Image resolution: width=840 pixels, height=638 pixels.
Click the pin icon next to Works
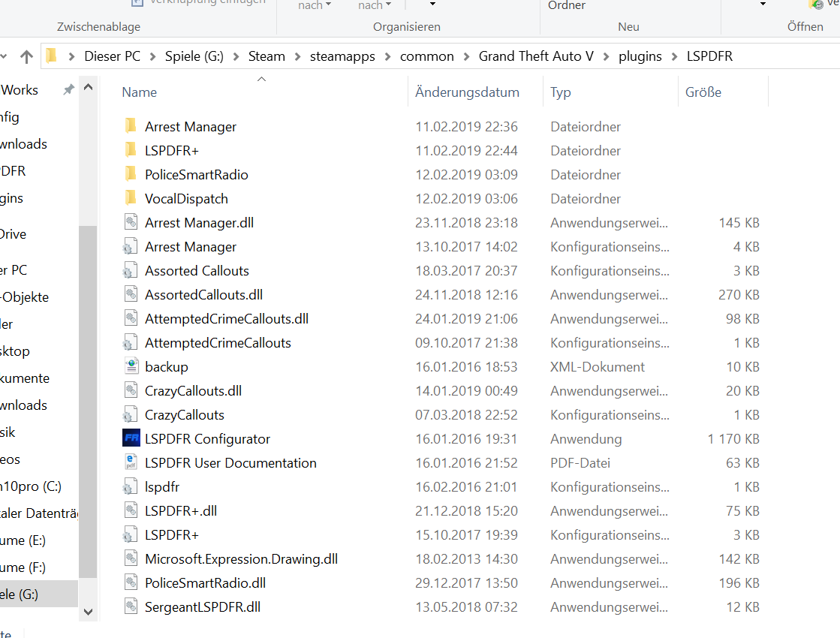pyautogui.click(x=68, y=90)
